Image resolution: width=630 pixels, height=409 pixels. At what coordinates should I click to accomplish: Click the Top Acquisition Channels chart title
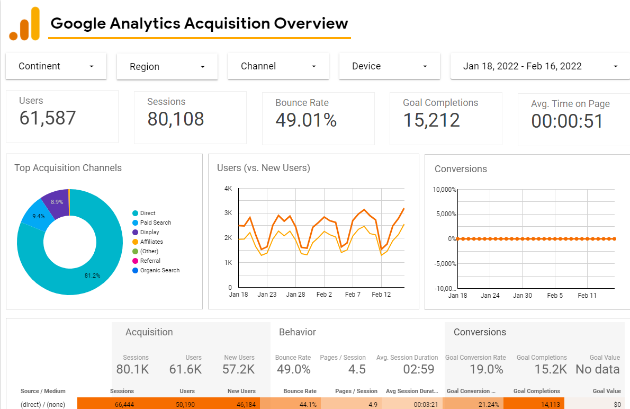(68, 168)
